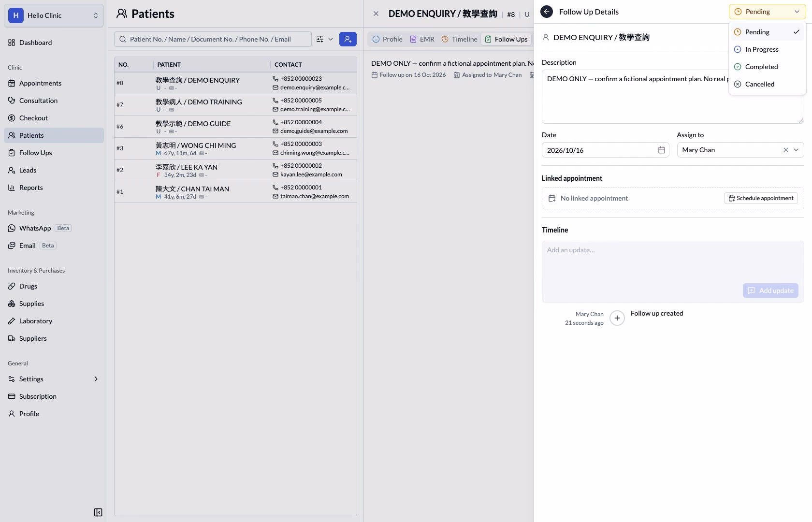The image size is (812, 522).
Task: Open the patient search filter sliders icon
Action: 320,39
